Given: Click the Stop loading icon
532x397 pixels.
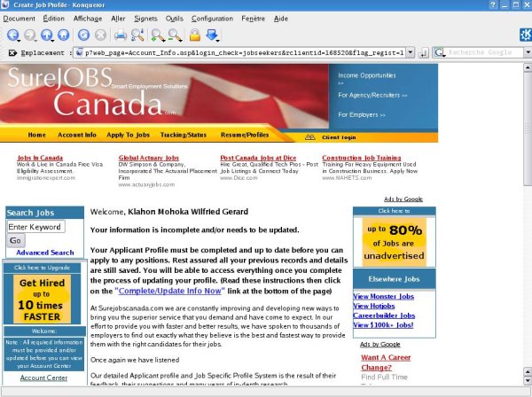Looking at the screenshot, I should pos(100,35).
